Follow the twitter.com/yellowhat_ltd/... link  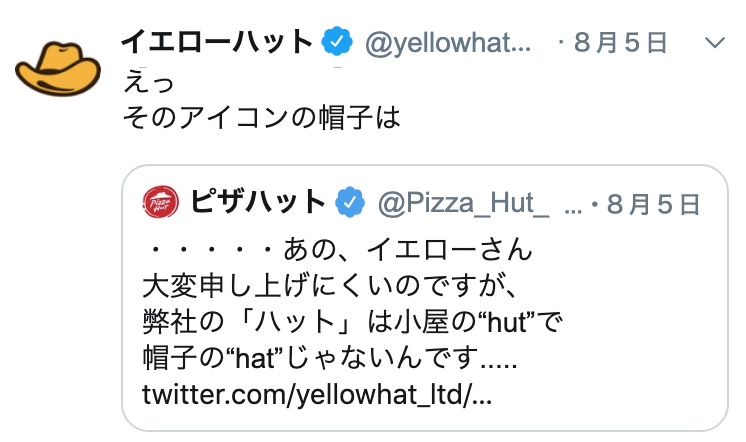pyautogui.click(x=317, y=394)
